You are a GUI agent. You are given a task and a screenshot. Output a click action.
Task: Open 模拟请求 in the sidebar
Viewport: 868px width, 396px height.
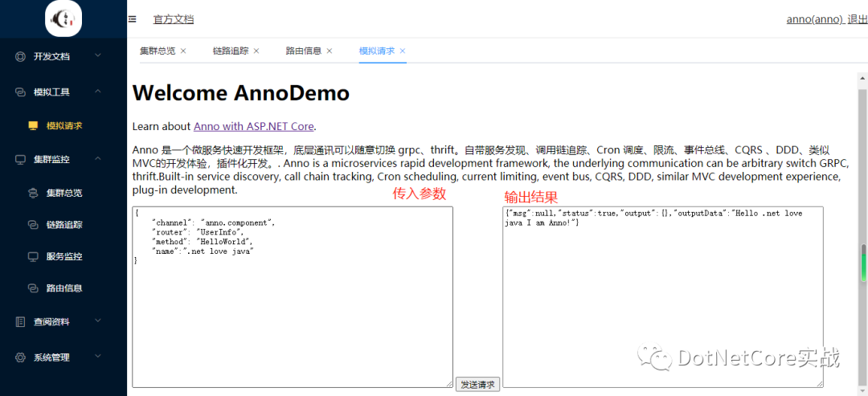pyautogui.click(x=64, y=126)
